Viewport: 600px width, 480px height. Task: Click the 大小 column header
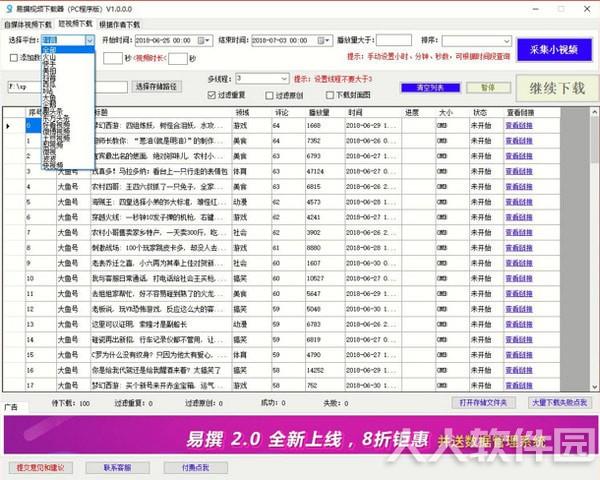coord(452,113)
